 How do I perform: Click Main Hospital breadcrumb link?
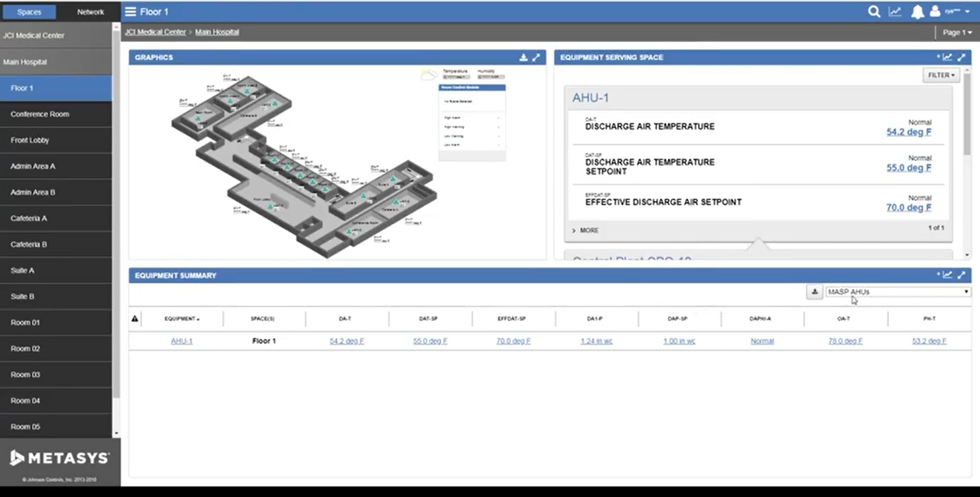click(217, 32)
